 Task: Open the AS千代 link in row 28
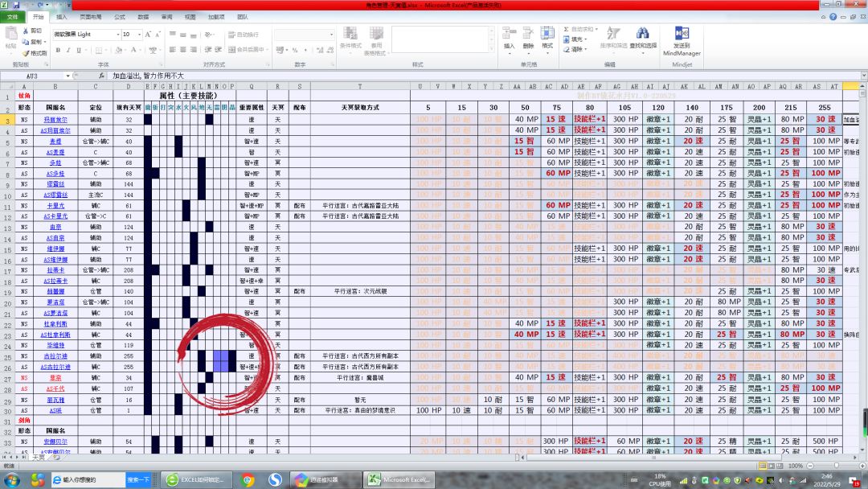(55, 388)
